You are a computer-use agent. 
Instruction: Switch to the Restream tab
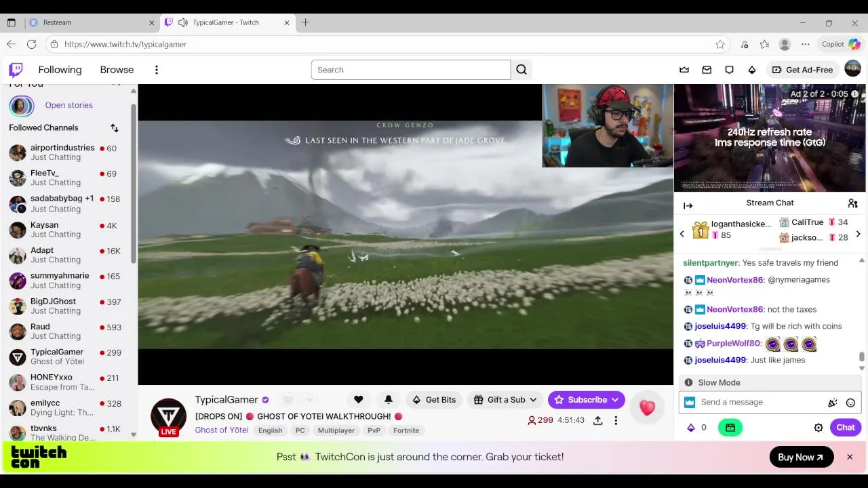pyautogui.click(x=92, y=22)
